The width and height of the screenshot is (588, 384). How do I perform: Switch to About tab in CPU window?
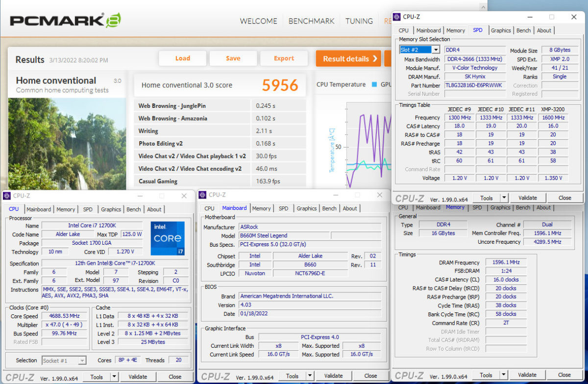click(154, 209)
